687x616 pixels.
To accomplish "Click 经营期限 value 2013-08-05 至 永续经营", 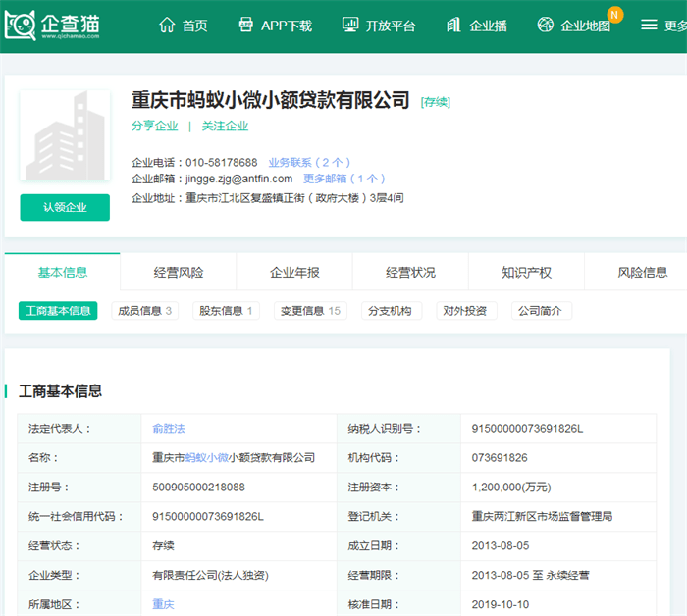I will tap(531, 575).
